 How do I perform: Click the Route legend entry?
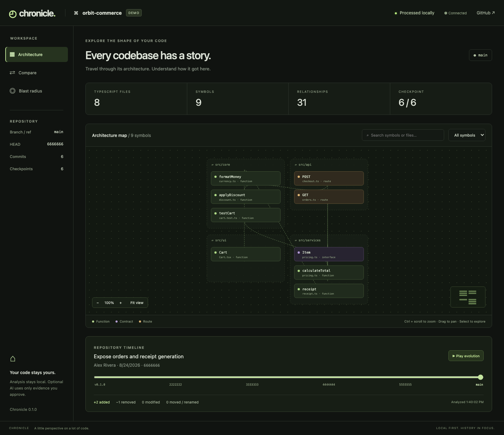(x=145, y=322)
